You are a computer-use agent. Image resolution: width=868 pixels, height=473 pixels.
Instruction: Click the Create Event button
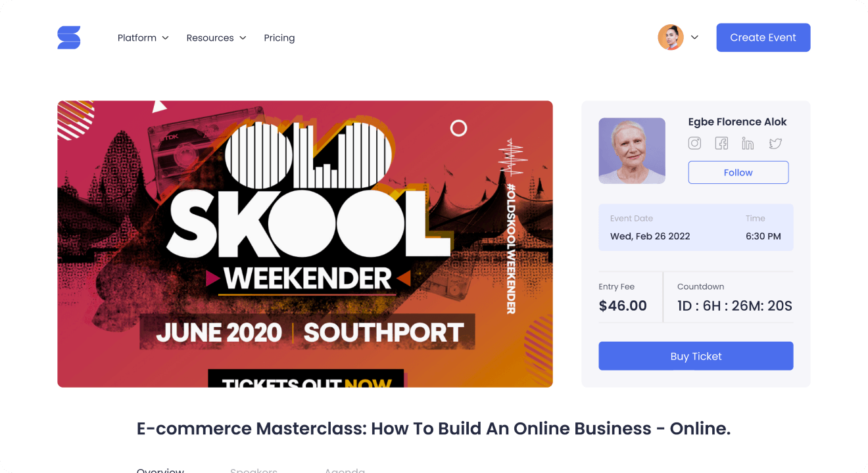coord(763,37)
